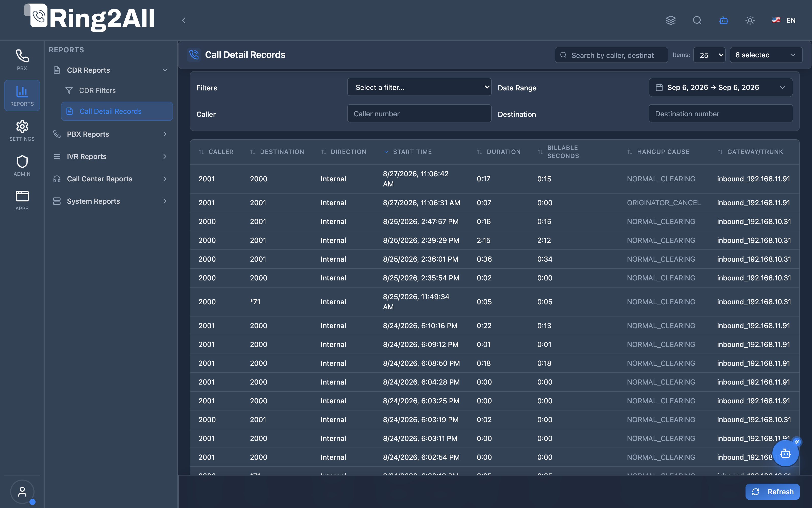
Task: Expand Call Center Reports group
Action: (110, 179)
